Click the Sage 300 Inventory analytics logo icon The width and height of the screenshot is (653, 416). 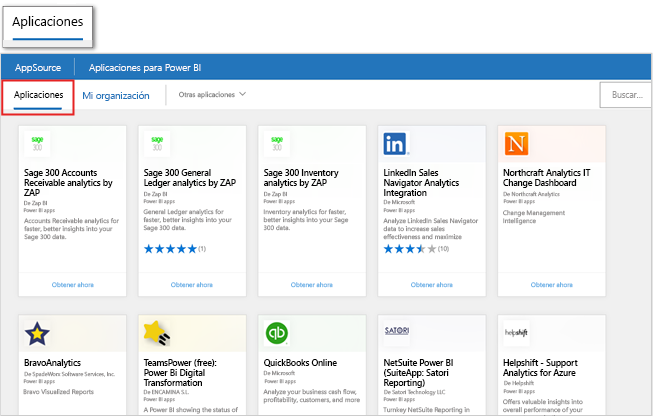(277, 144)
